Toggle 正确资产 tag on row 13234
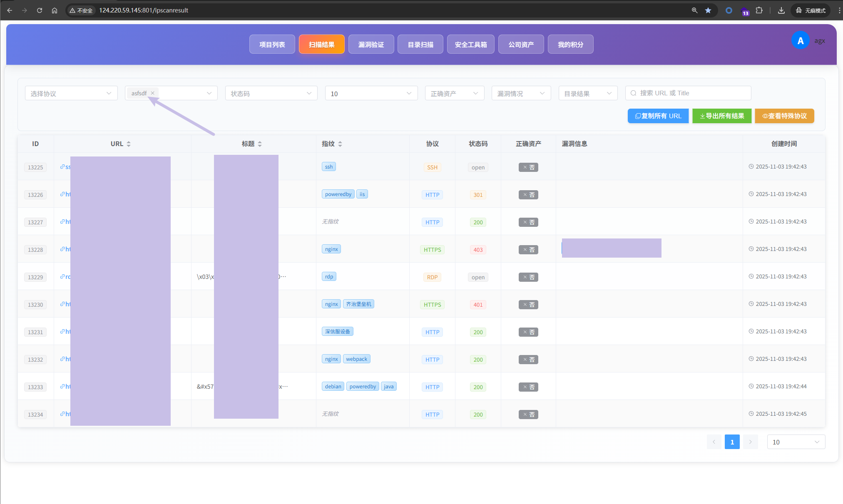The height and width of the screenshot is (504, 843). [x=528, y=415]
